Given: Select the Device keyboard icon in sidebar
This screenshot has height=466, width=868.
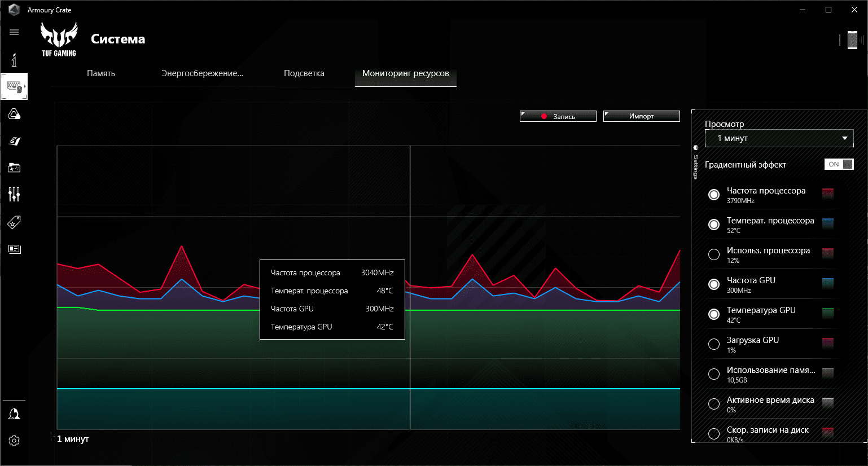Looking at the screenshot, I should coord(14,86).
